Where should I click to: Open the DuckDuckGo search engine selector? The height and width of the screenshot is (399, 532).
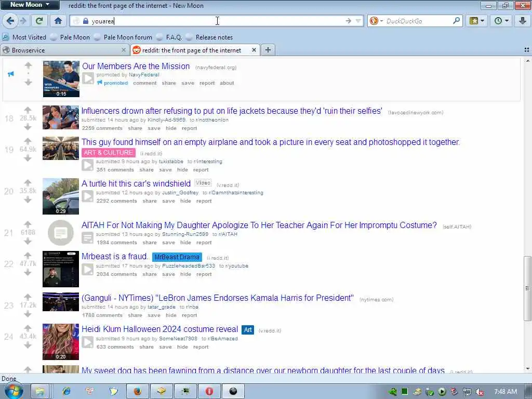pos(376,21)
